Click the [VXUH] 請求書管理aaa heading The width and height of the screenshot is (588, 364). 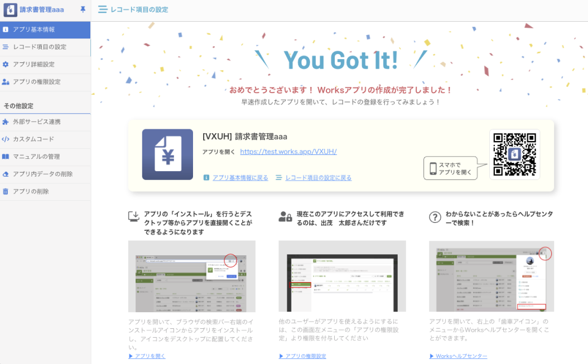coord(245,137)
